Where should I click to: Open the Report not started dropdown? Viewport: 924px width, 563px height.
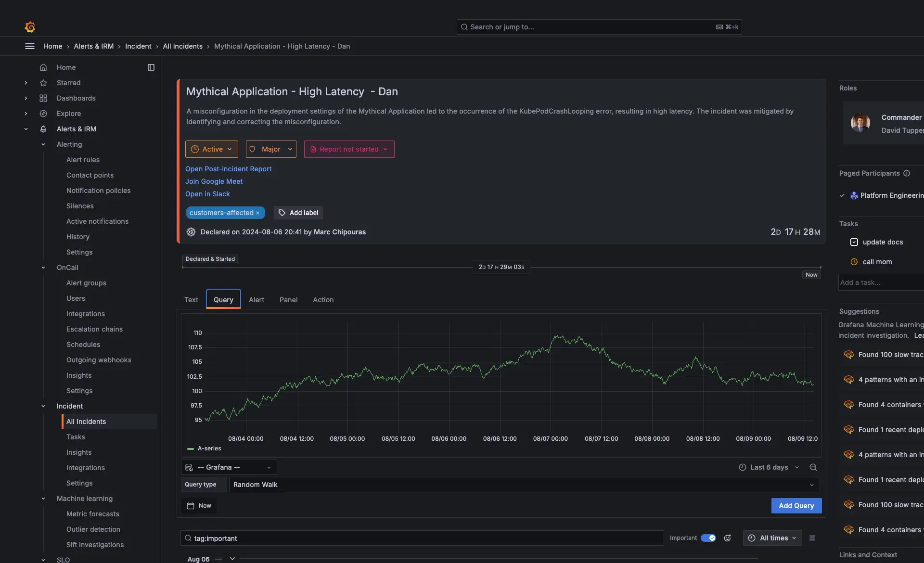coord(349,149)
